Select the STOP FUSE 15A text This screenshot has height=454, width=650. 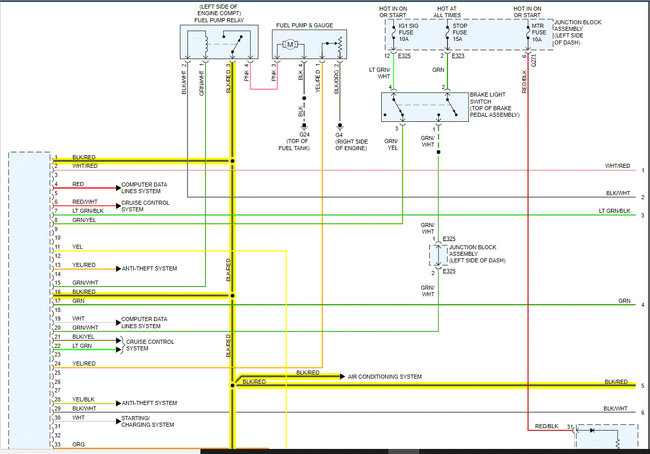pos(459,32)
